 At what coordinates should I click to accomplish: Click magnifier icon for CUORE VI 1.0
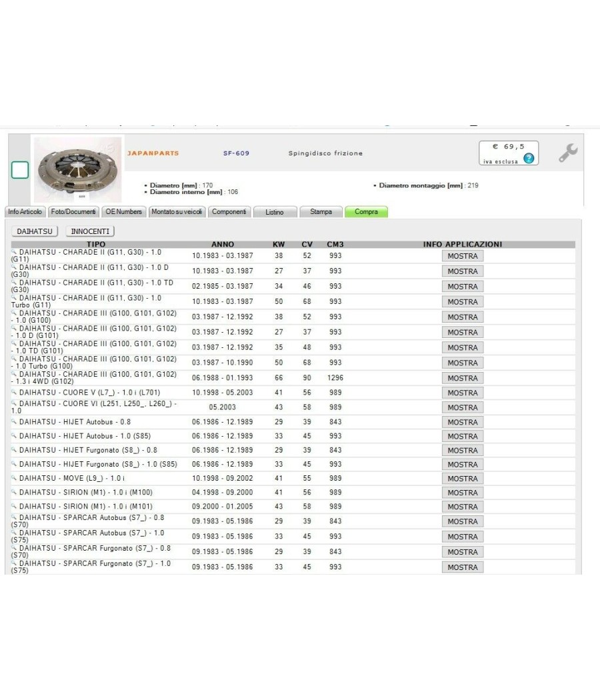[x=14, y=403]
